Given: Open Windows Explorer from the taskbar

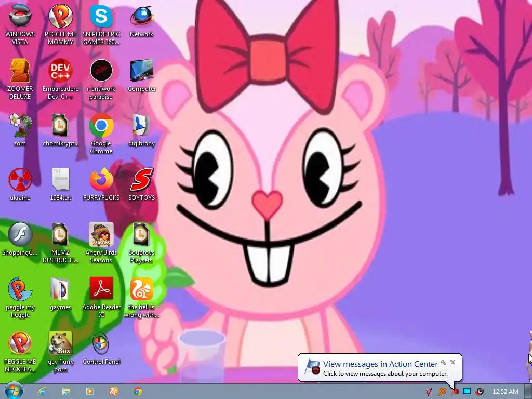Looking at the screenshot, I should (x=66, y=391).
